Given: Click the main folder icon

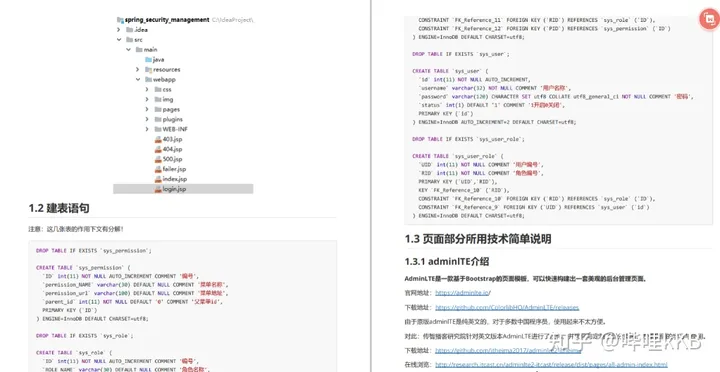Looking at the screenshot, I should 139,50.
